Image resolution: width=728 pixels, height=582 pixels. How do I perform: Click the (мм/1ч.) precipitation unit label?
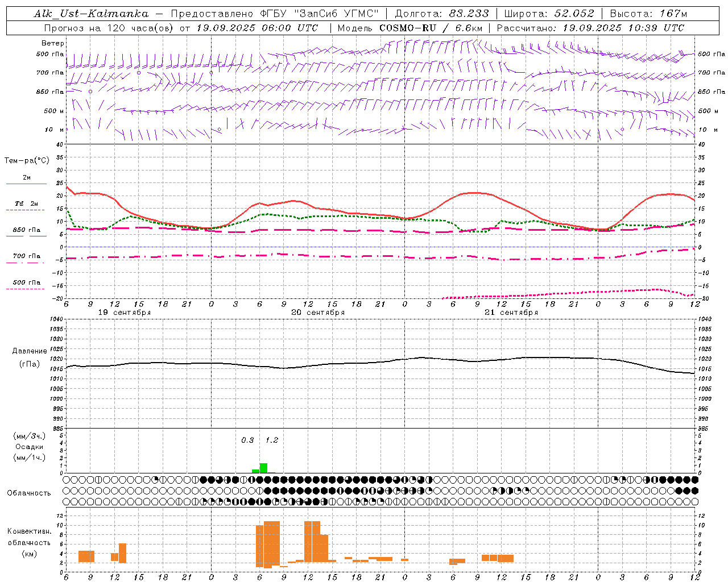[29, 458]
